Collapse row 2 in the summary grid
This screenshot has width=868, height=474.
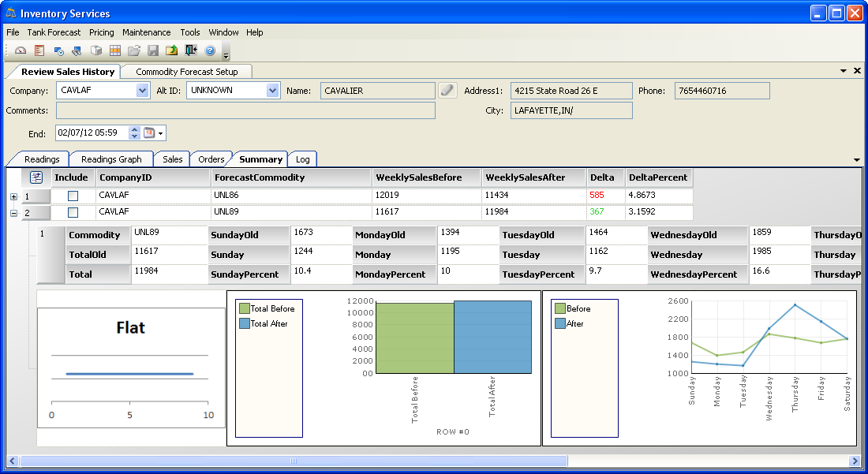point(13,213)
